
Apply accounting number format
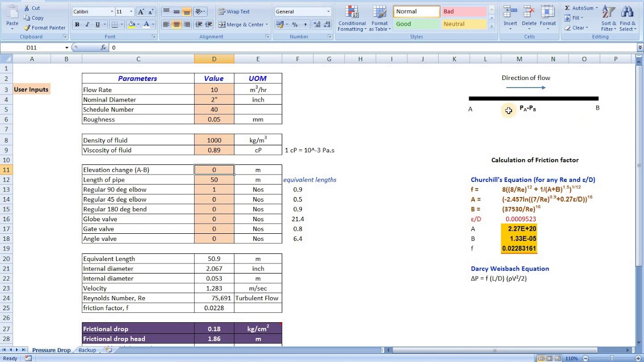(279, 24)
